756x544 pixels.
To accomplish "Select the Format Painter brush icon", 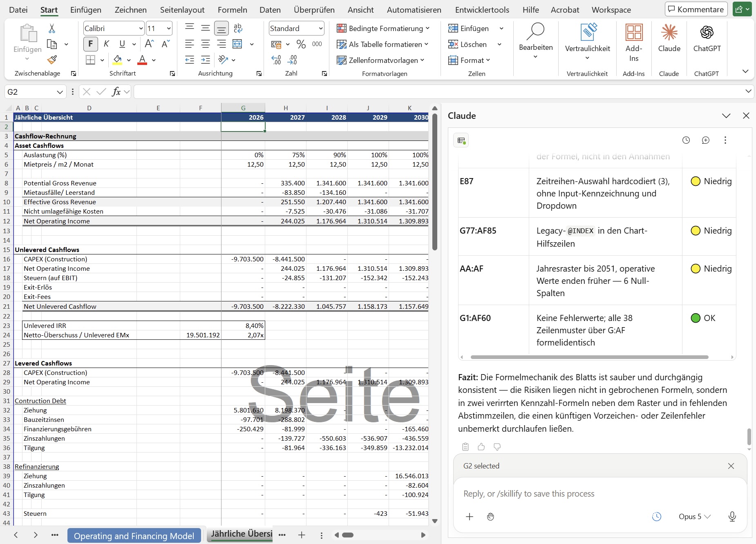I will pos(52,60).
